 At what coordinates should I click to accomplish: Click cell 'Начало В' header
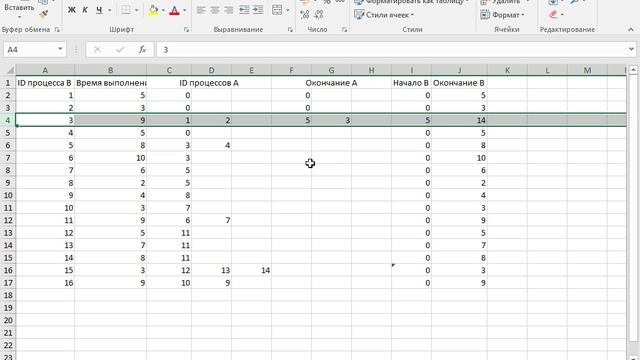pyautogui.click(x=411, y=83)
